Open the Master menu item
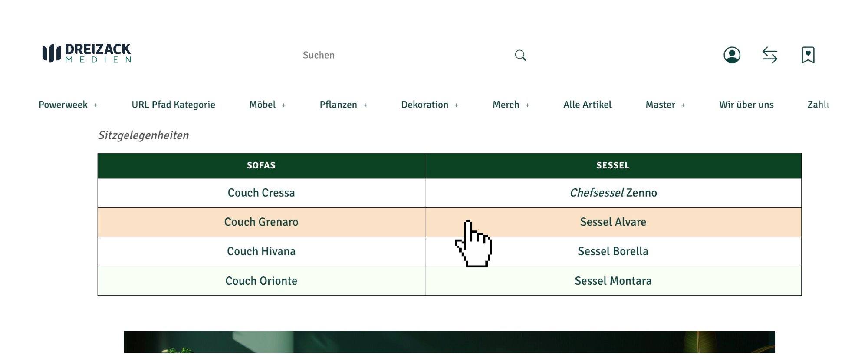The height and width of the screenshot is (355, 868). 660,105
